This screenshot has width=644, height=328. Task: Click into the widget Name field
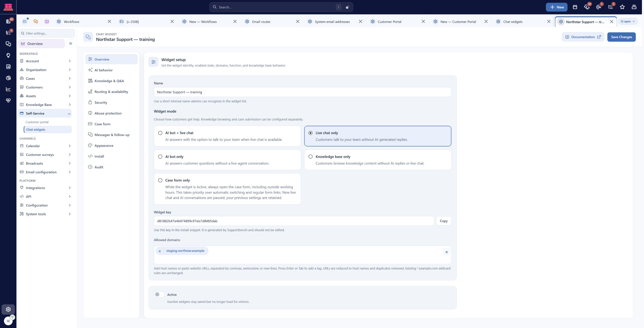[x=302, y=92]
